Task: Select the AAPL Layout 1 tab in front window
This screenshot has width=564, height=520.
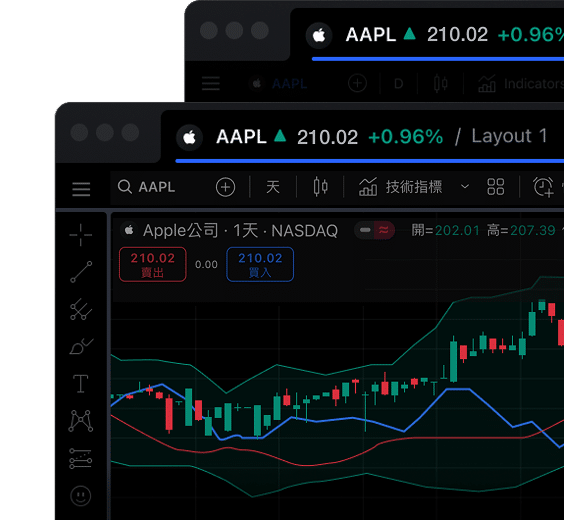Action: [x=363, y=137]
